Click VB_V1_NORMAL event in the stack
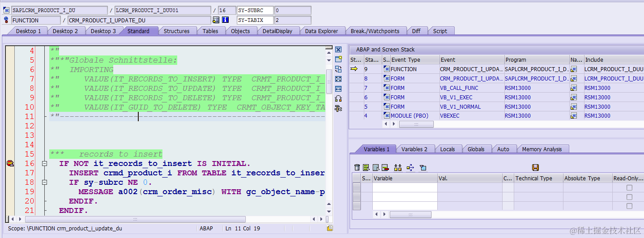 point(460,107)
